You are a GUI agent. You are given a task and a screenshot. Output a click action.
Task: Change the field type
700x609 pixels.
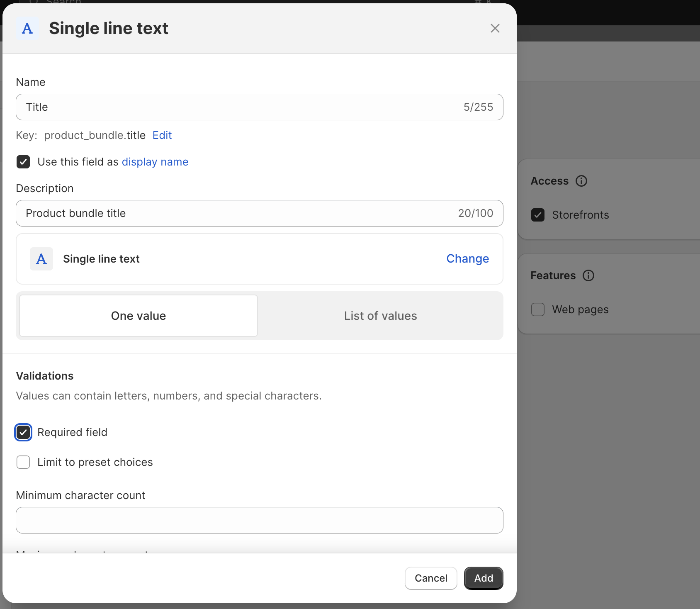point(467,258)
